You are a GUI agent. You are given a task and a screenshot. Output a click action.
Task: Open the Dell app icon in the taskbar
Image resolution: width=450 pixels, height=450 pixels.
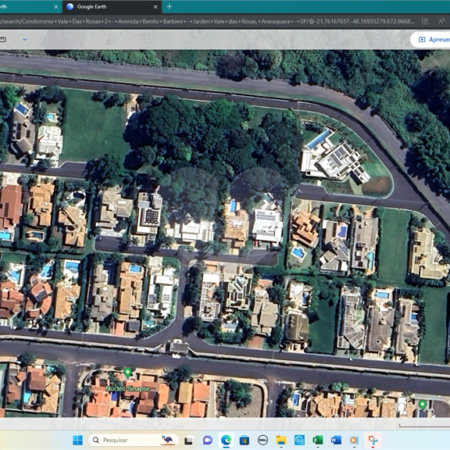(x=263, y=440)
